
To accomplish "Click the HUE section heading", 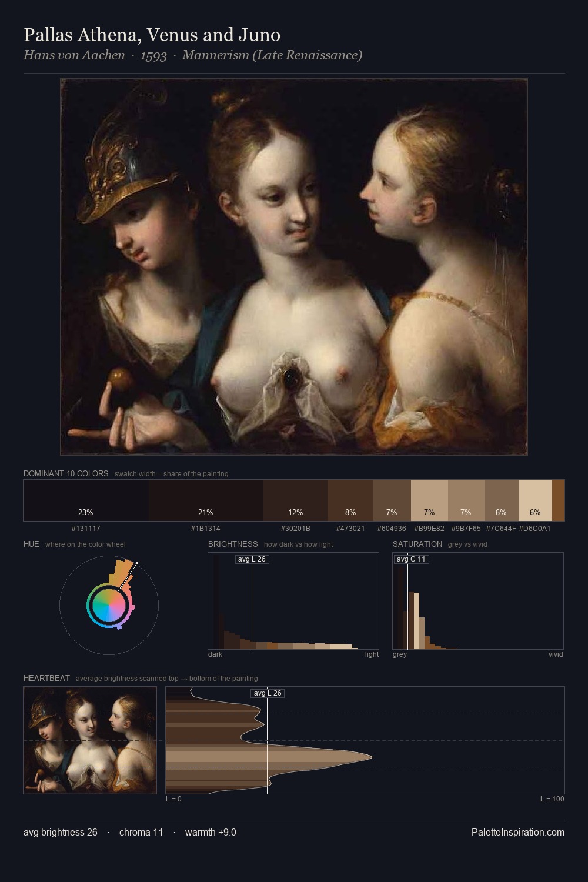I will (x=31, y=544).
